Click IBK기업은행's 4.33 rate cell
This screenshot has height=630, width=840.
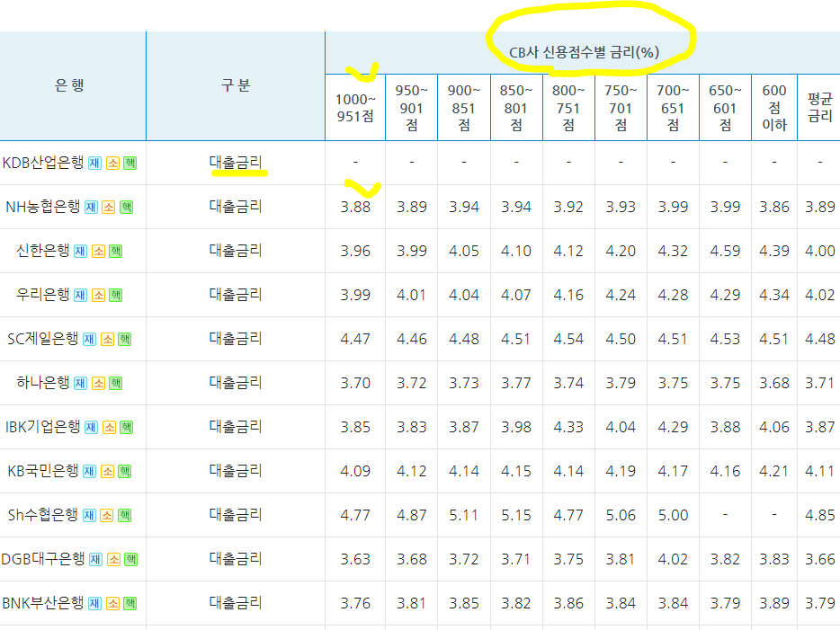pyautogui.click(x=568, y=427)
